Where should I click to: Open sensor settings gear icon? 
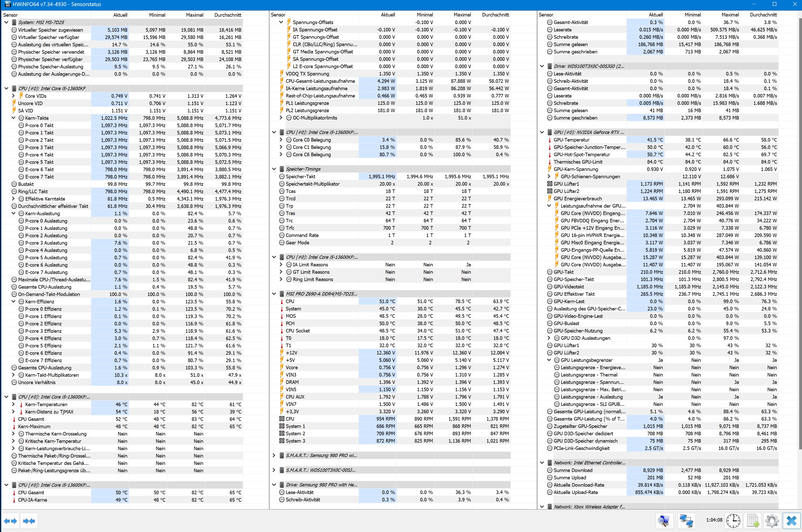pyautogui.click(x=772, y=521)
